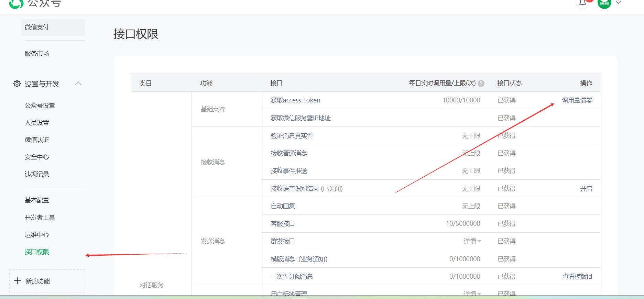Select 人员设置 in sidebar
Image resolution: width=644 pixels, height=299 pixels.
37,123
